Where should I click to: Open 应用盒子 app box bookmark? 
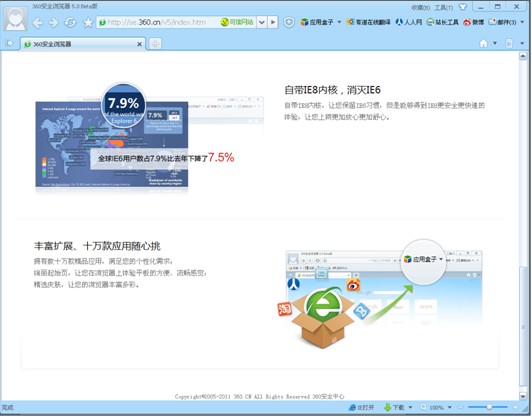pyautogui.click(x=317, y=22)
